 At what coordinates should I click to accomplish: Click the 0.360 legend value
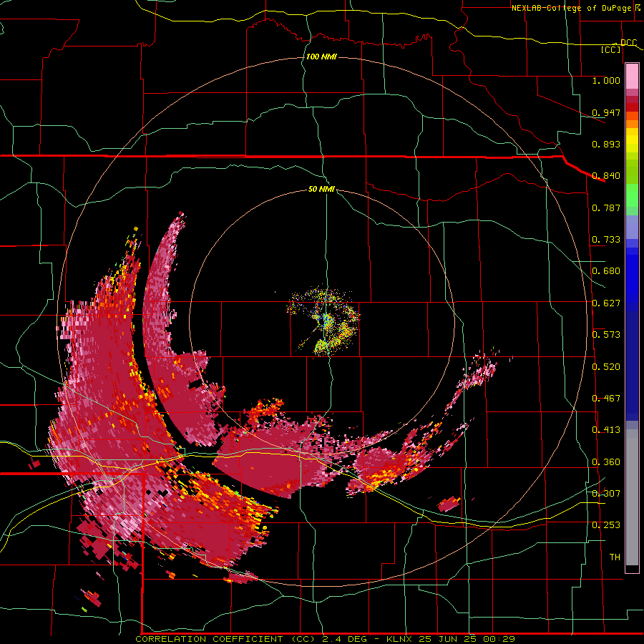606,462
